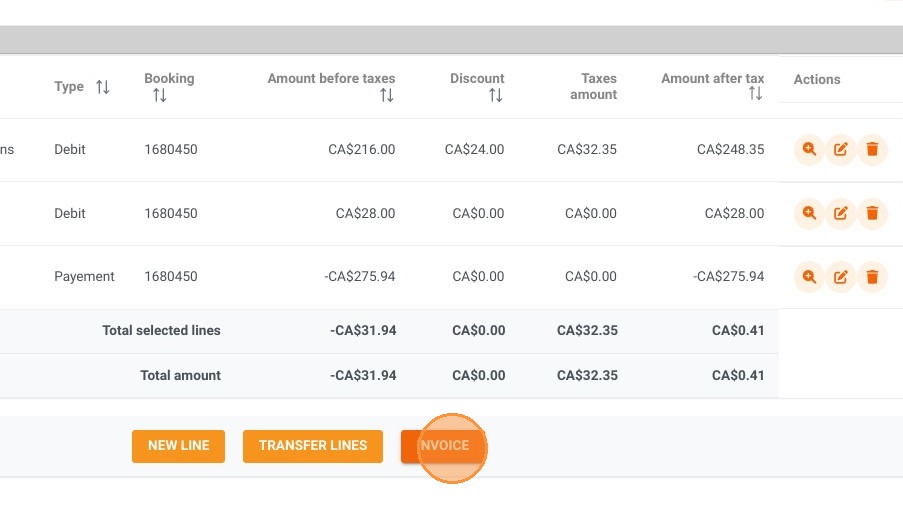Sort by Amount before taxes

click(x=386, y=95)
